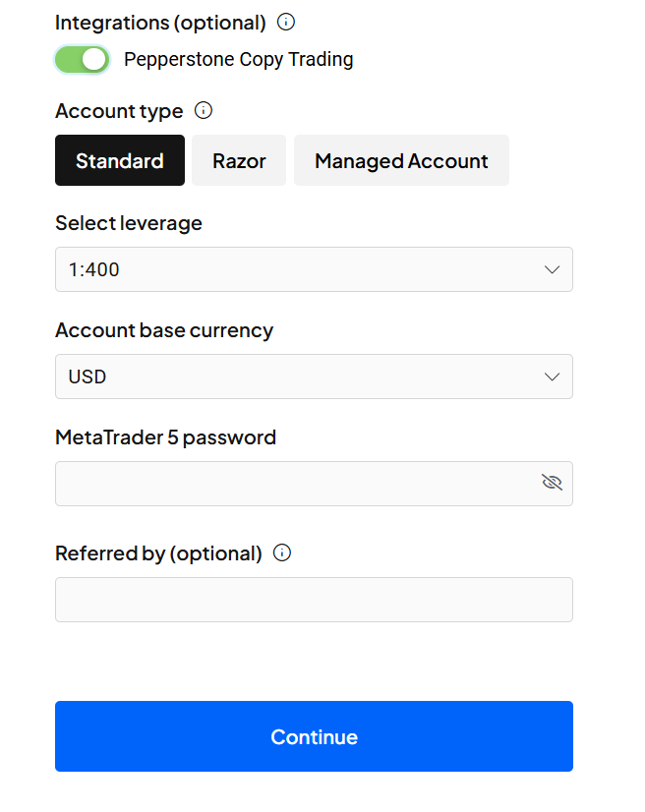Click the Select leverage label
Screen dimensions: 645x812
click(129, 223)
